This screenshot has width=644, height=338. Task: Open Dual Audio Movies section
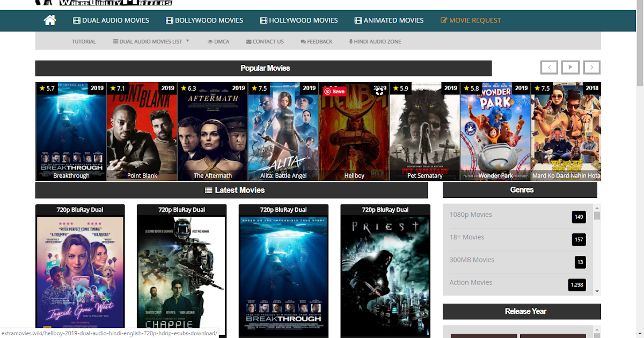(111, 20)
